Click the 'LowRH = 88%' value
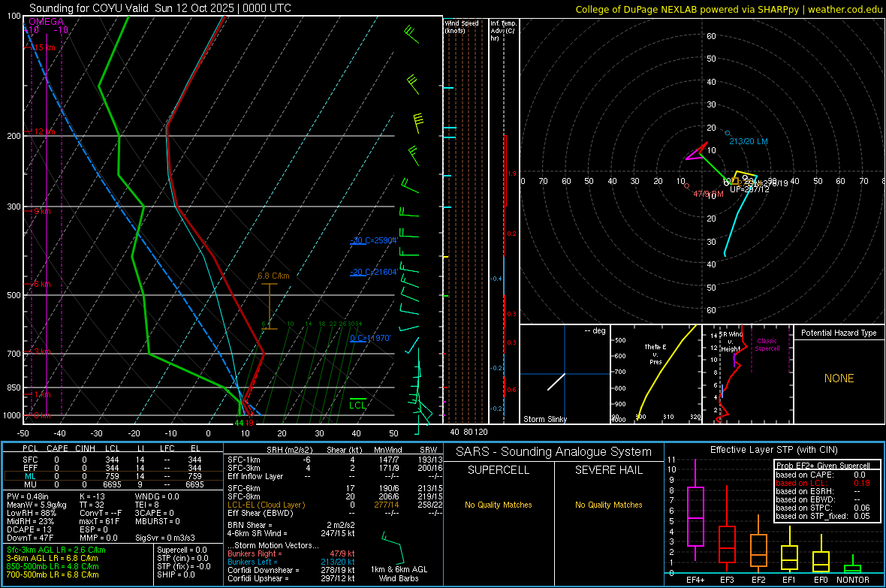Screen dimensions: 886x588 click(32, 513)
